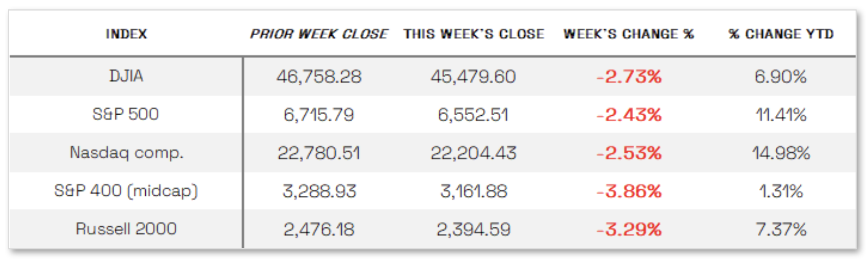
Task: Click the PRIOR WEEK CLOSE column header
Action: (319, 34)
